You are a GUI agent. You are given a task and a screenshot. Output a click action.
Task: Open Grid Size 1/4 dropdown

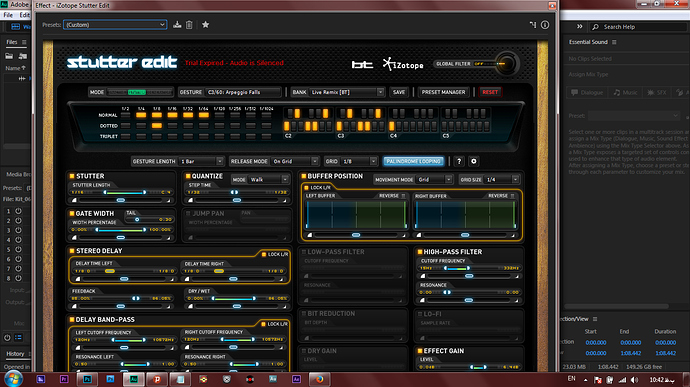[x=502, y=180]
